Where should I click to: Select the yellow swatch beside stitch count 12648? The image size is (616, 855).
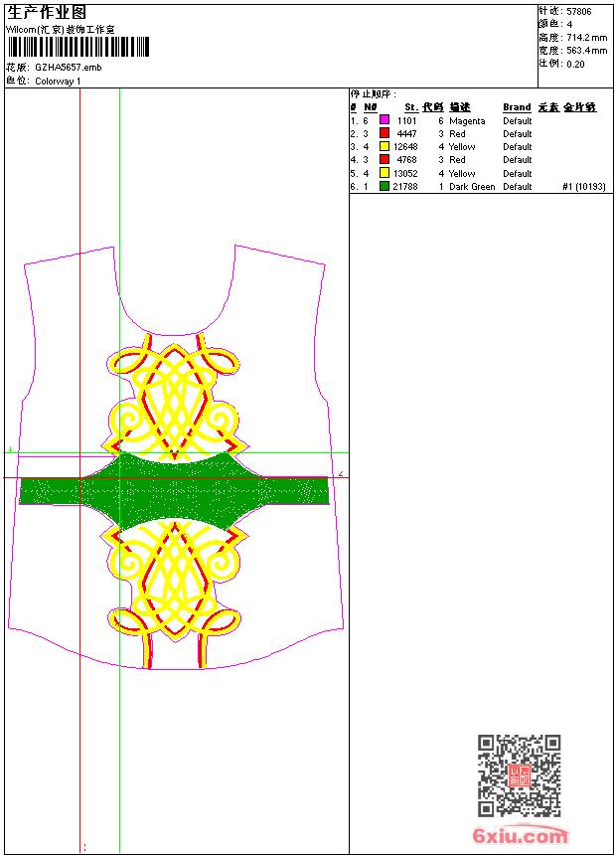[x=385, y=146]
